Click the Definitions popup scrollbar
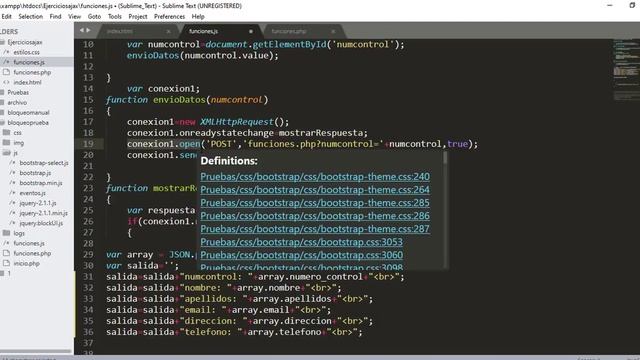The width and height of the screenshot is (640, 360). [x=445, y=158]
